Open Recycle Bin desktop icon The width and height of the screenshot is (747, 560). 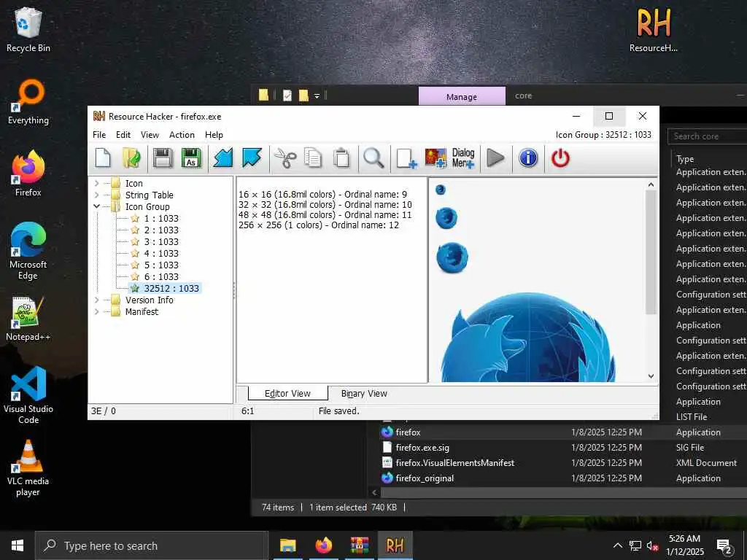(28, 29)
